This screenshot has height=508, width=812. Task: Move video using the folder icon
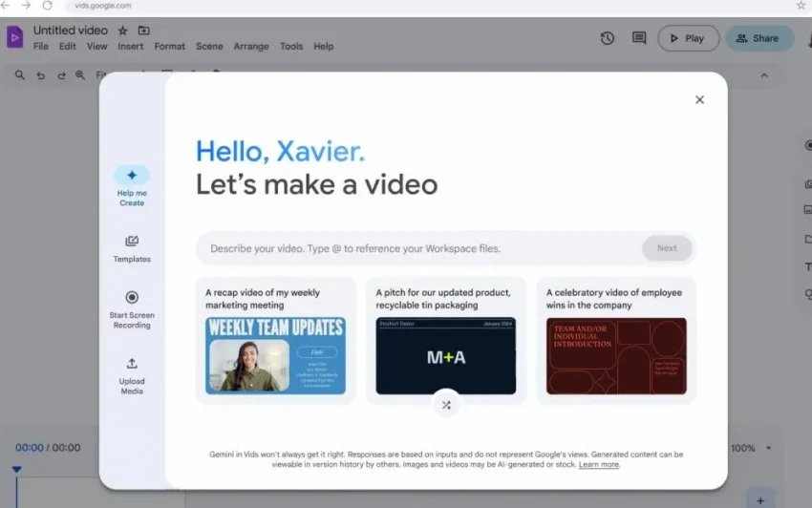143,31
